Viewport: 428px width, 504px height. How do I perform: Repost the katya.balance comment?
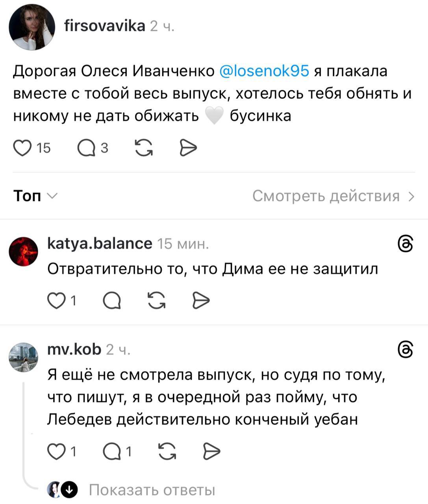(156, 301)
